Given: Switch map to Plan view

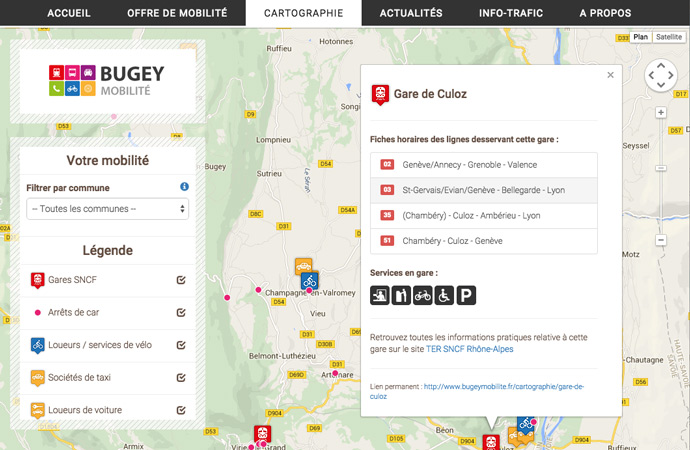Looking at the screenshot, I should coord(640,37).
